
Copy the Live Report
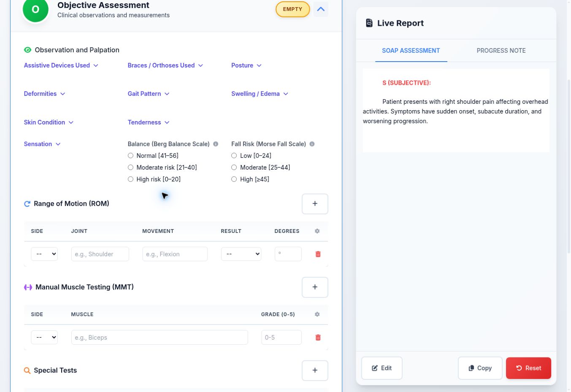point(480,368)
